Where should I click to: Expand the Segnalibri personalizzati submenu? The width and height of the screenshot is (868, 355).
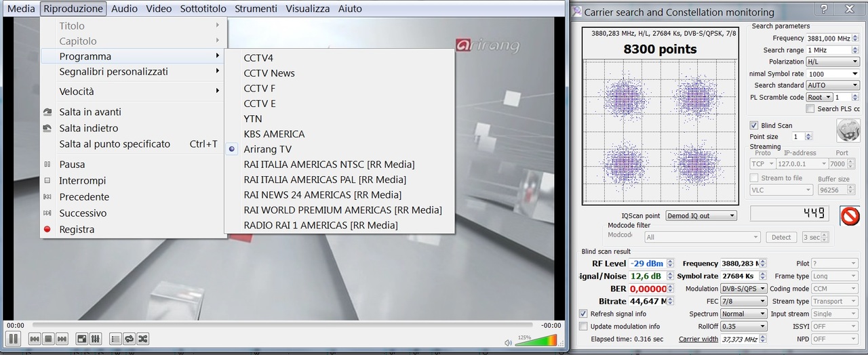pyautogui.click(x=132, y=71)
